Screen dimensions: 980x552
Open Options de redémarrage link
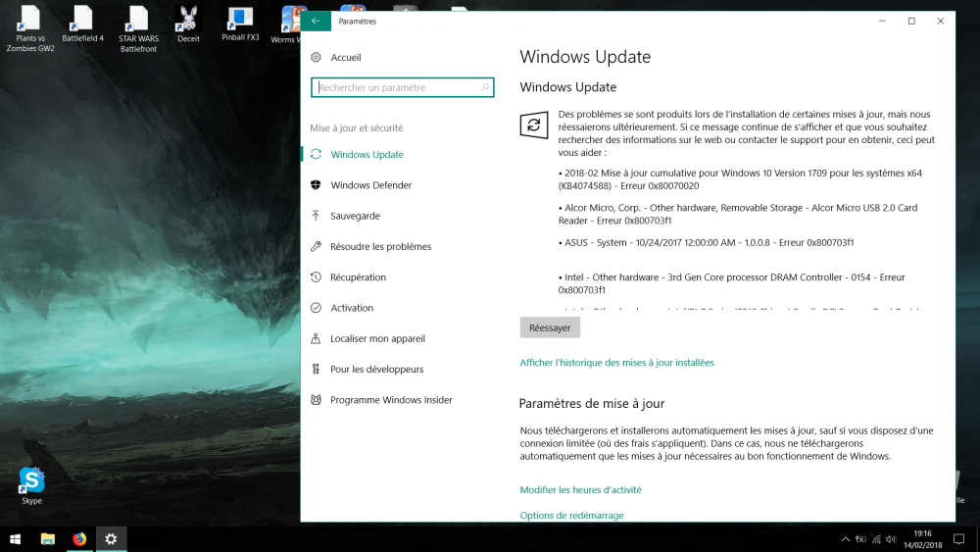571,516
